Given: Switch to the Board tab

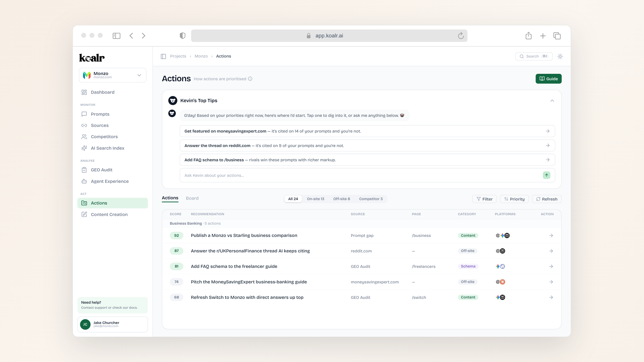Looking at the screenshot, I should (x=192, y=198).
